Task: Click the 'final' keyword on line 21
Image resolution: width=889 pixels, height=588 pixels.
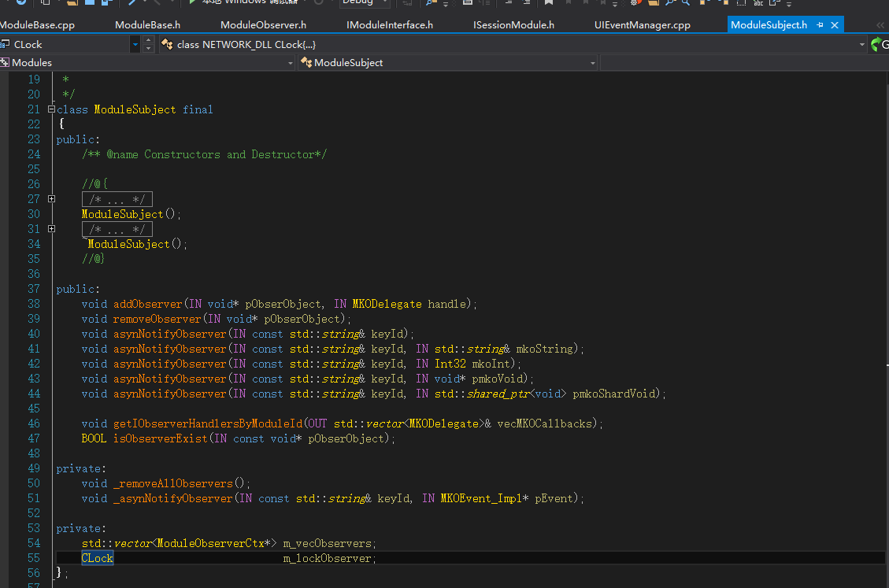Action: pos(198,109)
